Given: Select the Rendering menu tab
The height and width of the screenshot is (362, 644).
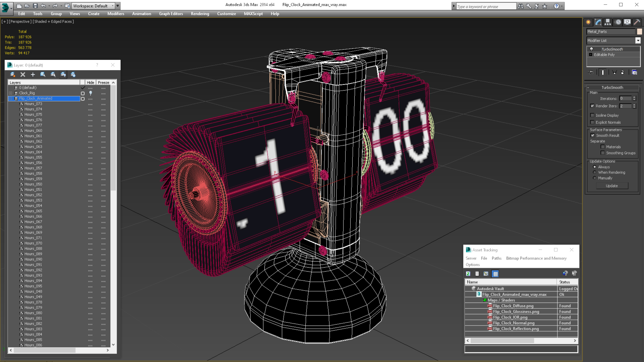Looking at the screenshot, I should pyautogui.click(x=200, y=14).
